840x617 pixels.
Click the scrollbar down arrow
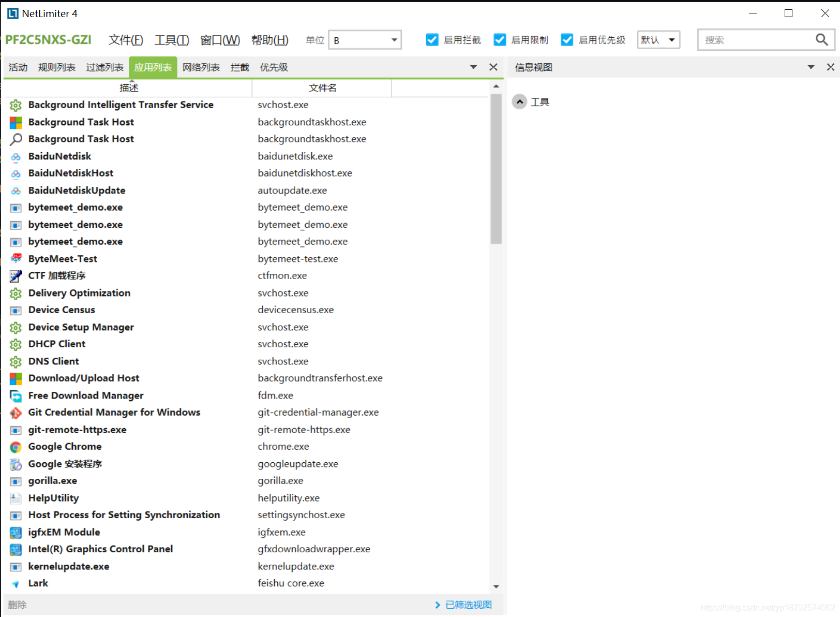point(496,586)
